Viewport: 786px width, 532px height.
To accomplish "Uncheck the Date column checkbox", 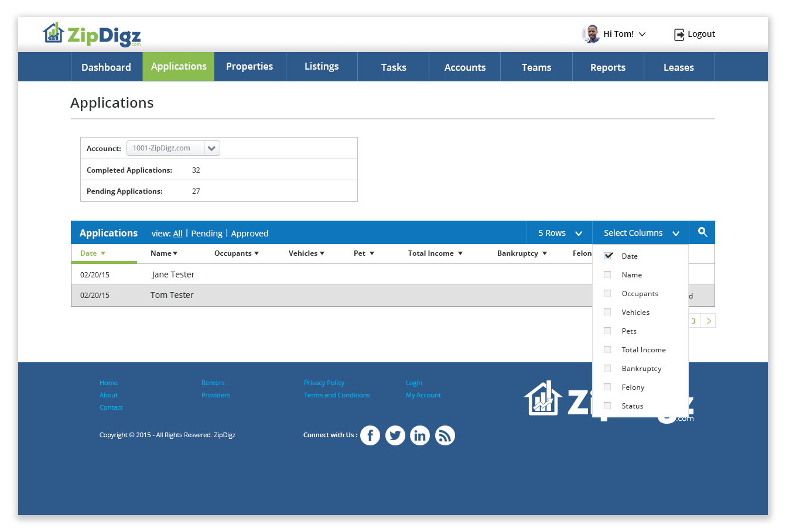I will pyautogui.click(x=608, y=256).
